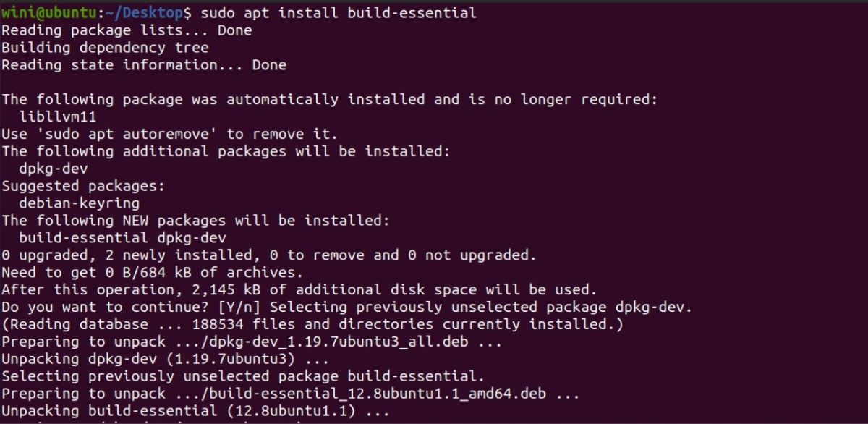Click the "Building dependency tree" line
This screenshot has height=424, width=868.
click(x=105, y=48)
